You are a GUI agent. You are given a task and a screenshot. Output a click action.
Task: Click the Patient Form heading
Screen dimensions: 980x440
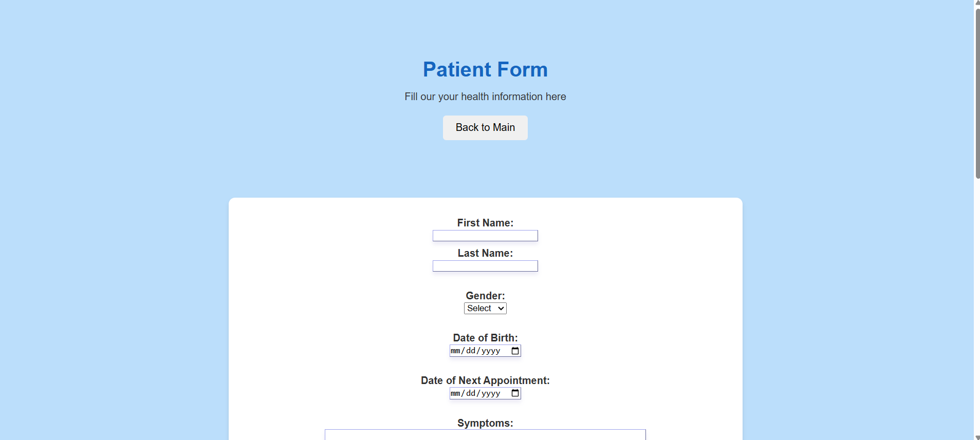(x=485, y=69)
